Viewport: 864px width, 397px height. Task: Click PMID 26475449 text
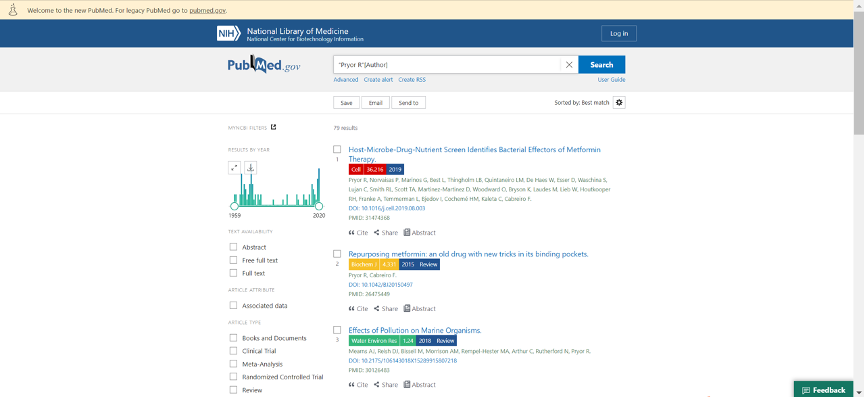pyautogui.click(x=369, y=294)
